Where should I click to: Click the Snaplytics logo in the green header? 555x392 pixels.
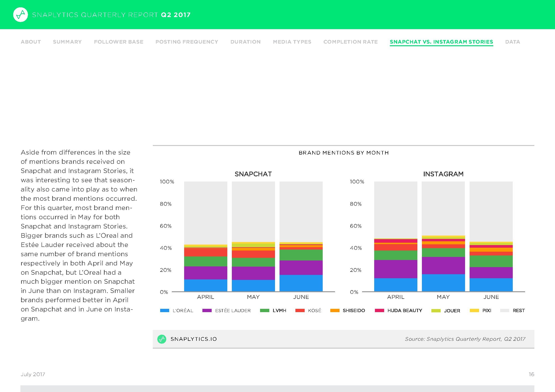click(21, 15)
